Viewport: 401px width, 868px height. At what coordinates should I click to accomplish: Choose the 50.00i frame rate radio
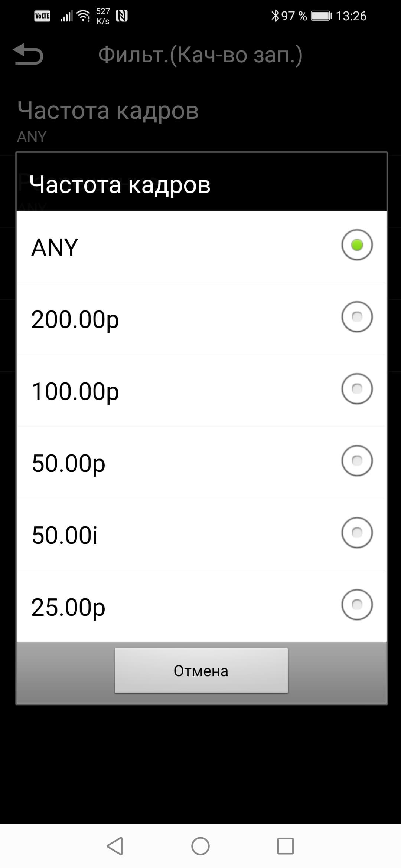(357, 533)
